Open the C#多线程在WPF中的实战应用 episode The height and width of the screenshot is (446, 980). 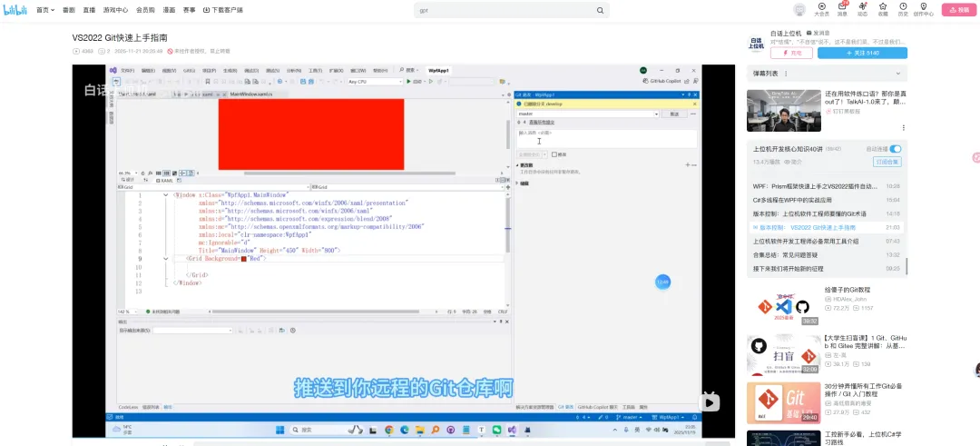(827, 200)
